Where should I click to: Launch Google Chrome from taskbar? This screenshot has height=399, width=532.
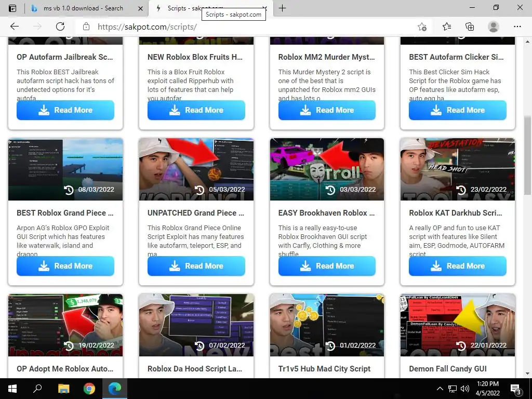click(x=89, y=389)
